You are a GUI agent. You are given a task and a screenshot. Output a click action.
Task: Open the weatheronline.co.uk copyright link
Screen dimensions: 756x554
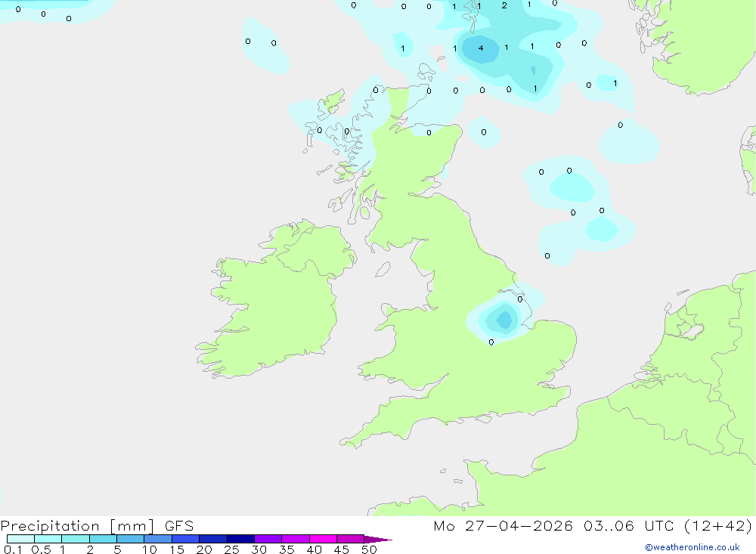pos(692,547)
